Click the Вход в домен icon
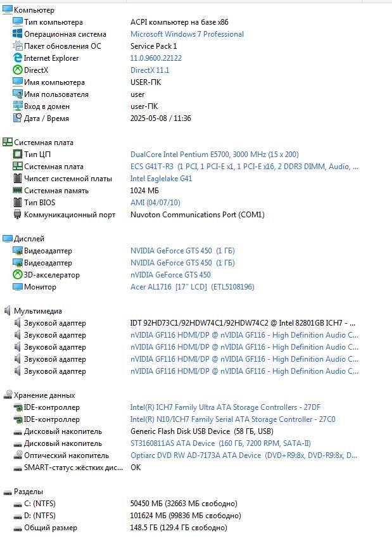 point(18,106)
